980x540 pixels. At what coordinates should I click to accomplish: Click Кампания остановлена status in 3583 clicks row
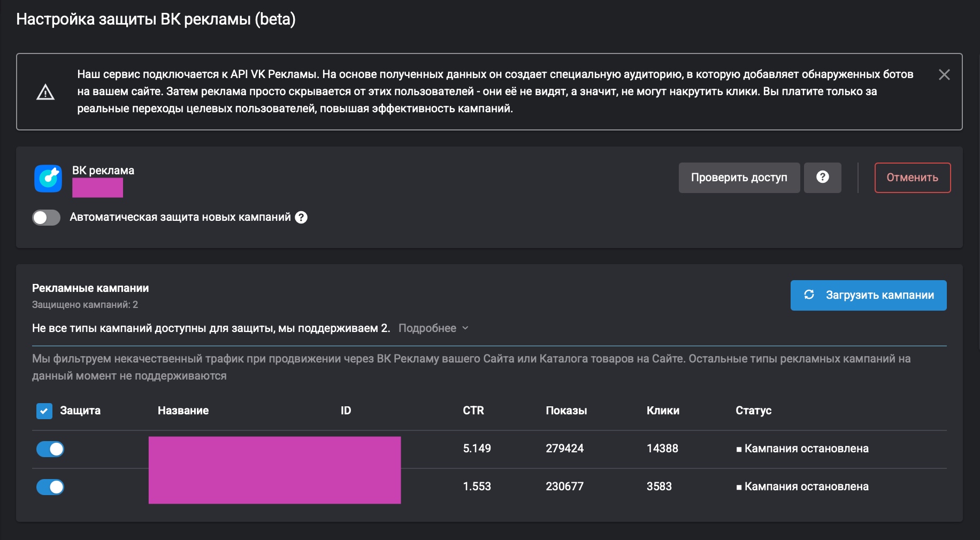[802, 487]
